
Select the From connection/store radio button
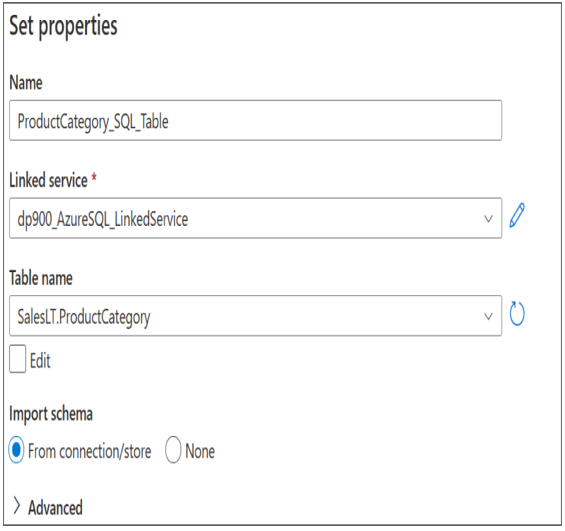pos(16,450)
